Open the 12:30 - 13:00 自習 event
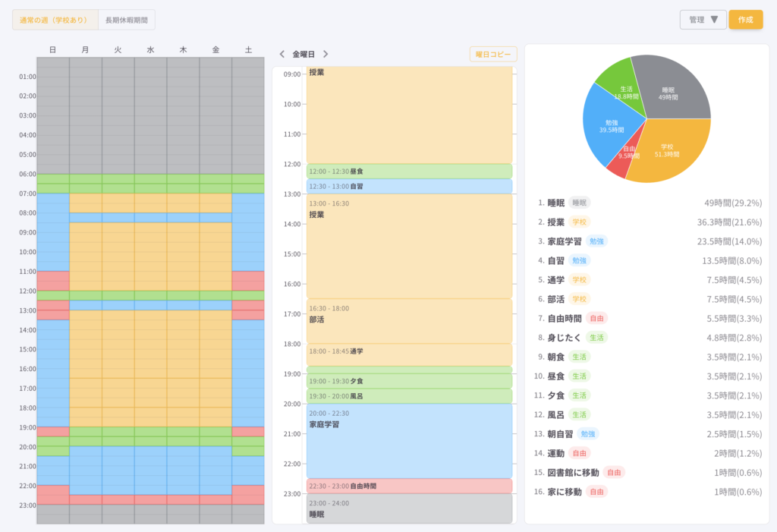 (x=409, y=186)
